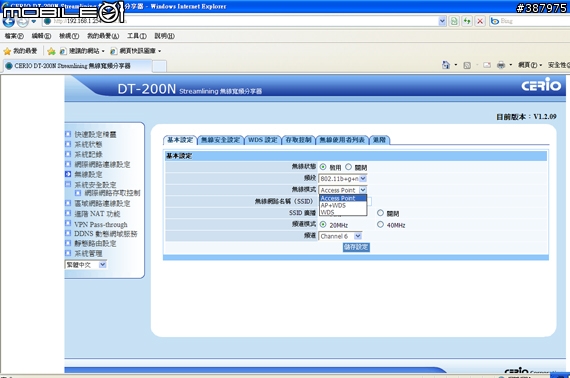Open 系統管理 in the sidebar
Viewport: 570px width, 378px height.
(x=88, y=253)
